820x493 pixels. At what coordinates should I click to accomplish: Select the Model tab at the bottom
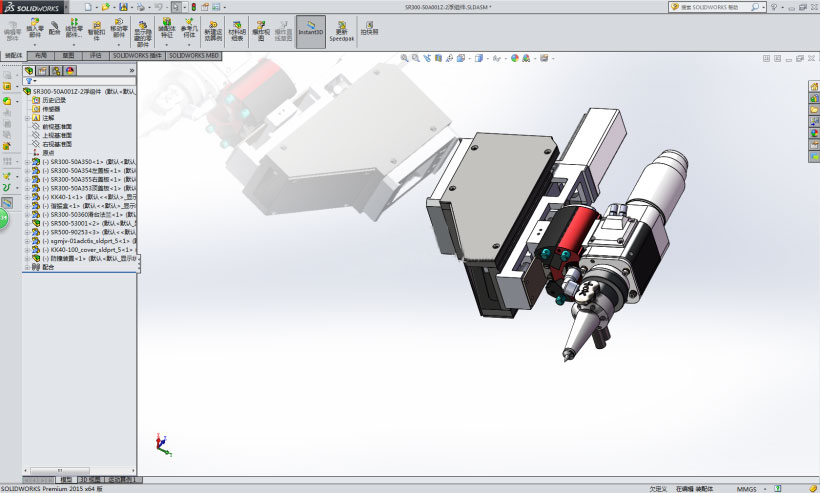click(66, 479)
